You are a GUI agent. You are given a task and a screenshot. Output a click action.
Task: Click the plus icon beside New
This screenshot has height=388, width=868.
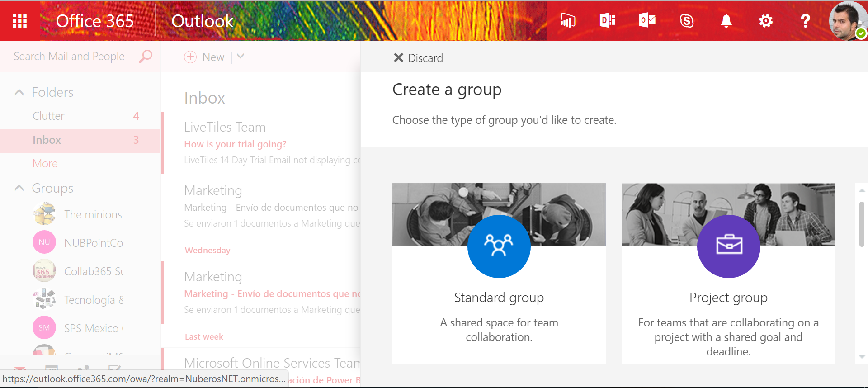click(x=190, y=57)
